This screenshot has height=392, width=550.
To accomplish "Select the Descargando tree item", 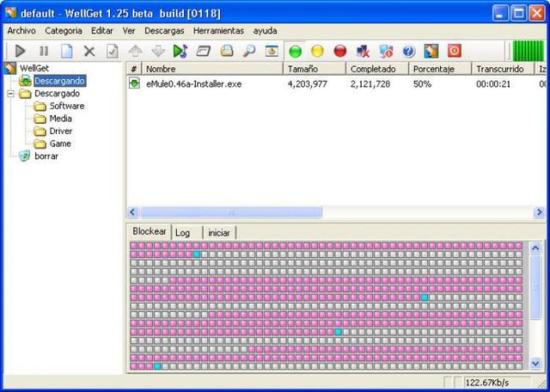I will [x=59, y=81].
